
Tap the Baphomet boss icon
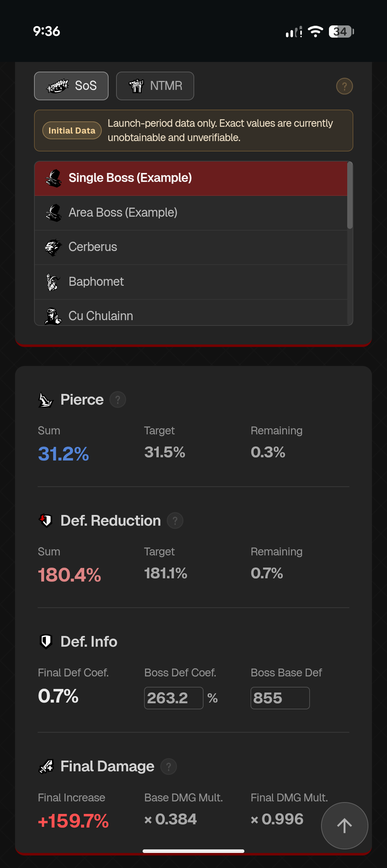click(x=53, y=282)
